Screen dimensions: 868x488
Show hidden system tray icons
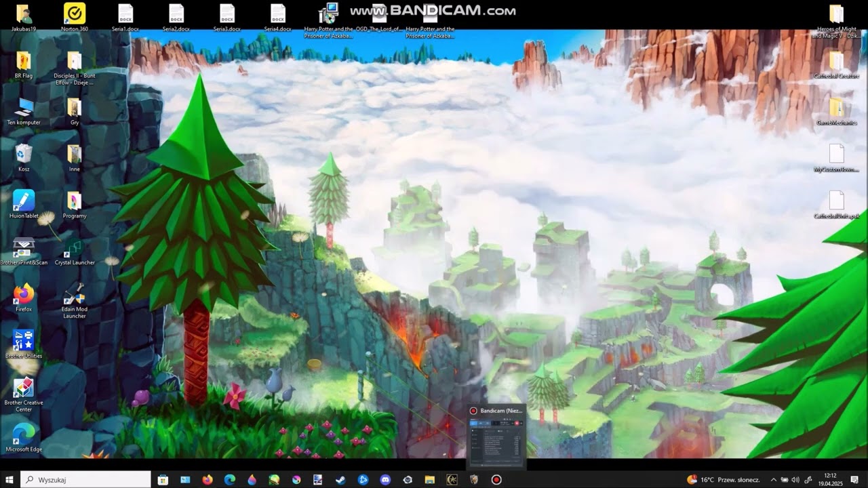[773, 480]
